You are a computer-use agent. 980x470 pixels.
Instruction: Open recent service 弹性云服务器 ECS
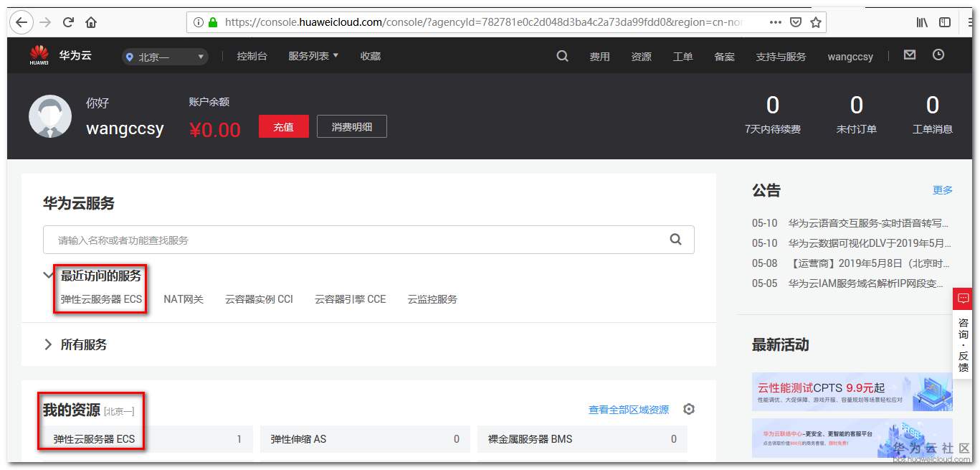101,299
